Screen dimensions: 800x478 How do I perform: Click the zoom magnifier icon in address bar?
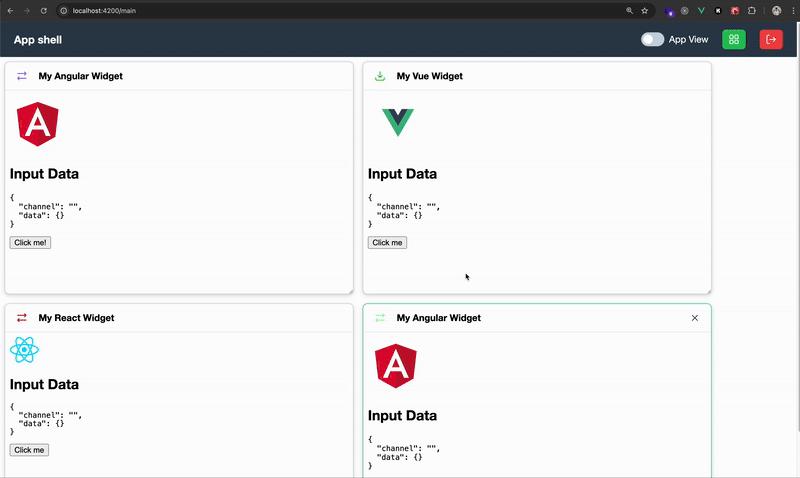[x=629, y=11]
